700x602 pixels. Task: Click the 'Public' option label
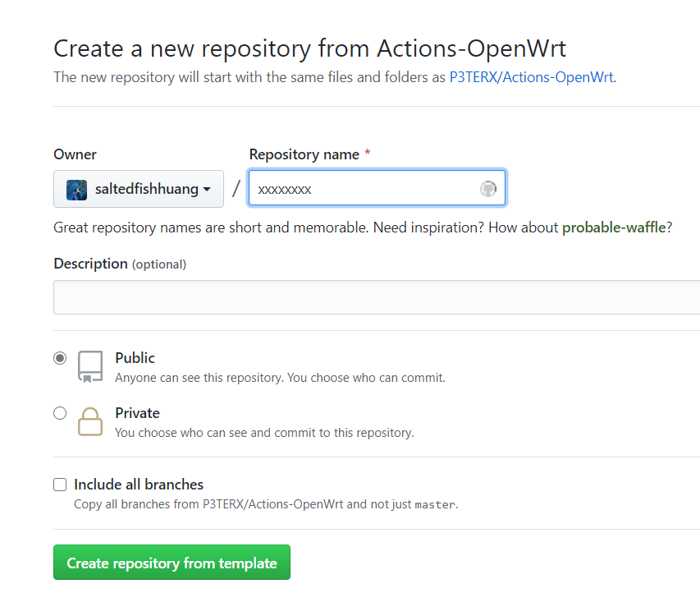(135, 358)
